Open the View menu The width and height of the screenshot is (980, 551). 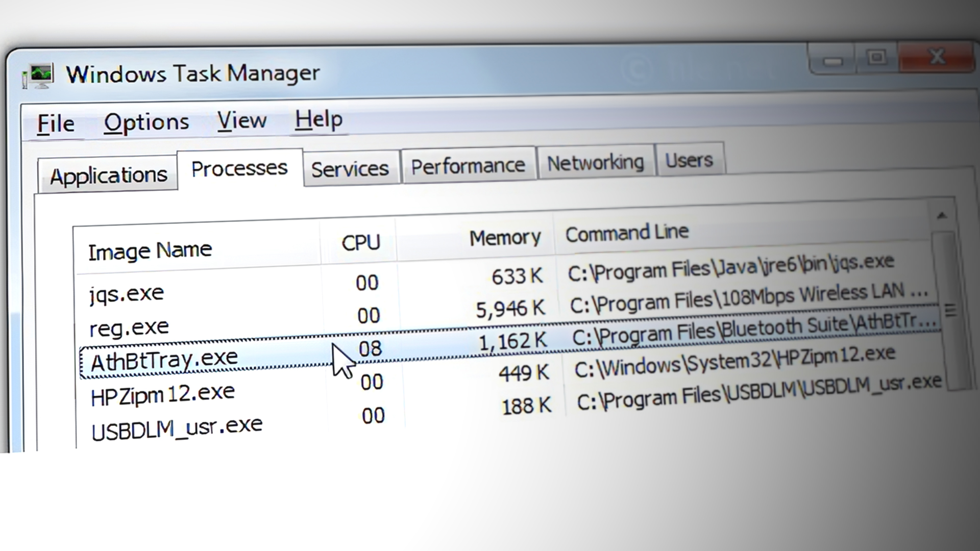[241, 121]
